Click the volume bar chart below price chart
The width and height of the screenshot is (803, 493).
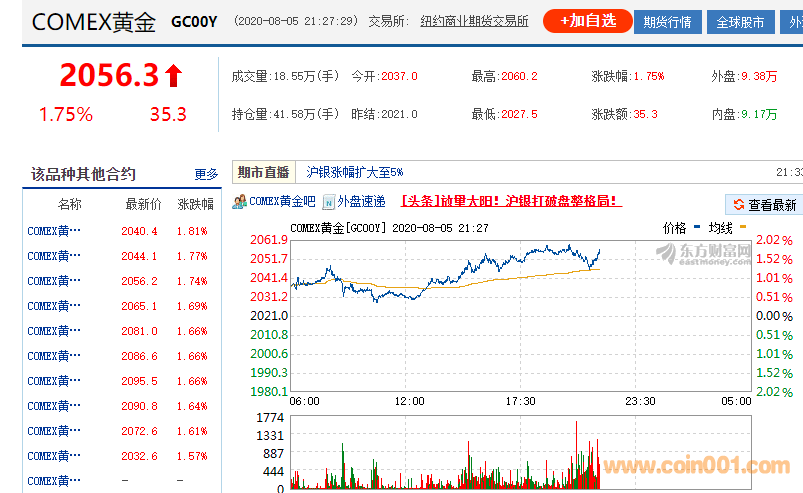pyautogui.click(x=445, y=450)
